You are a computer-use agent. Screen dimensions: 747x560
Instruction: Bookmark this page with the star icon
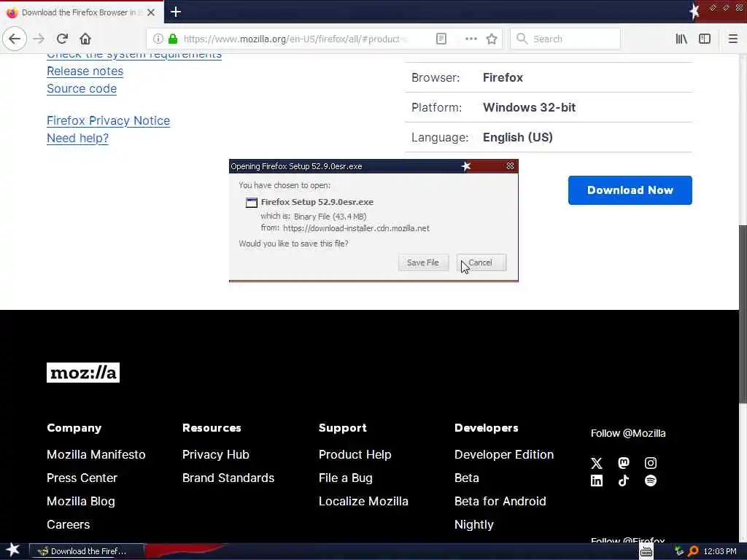492,39
